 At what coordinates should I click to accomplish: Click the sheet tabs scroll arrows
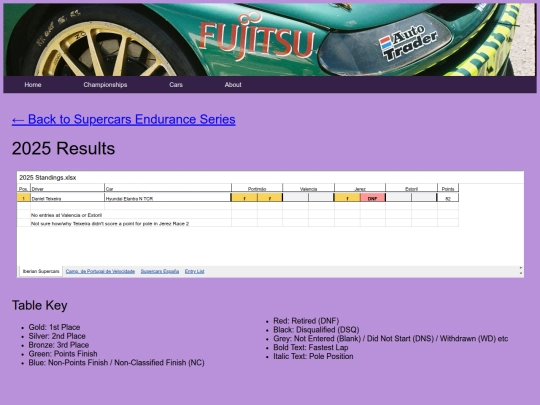pos(520,271)
